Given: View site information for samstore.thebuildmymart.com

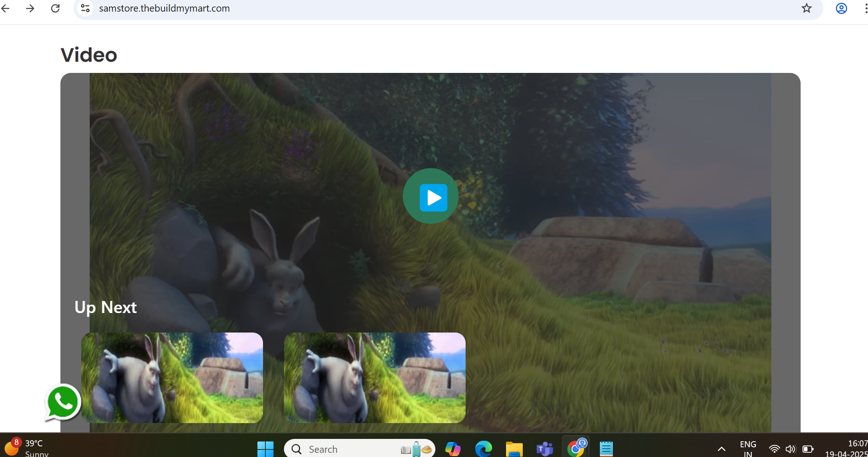Looking at the screenshot, I should click(85, 8).
